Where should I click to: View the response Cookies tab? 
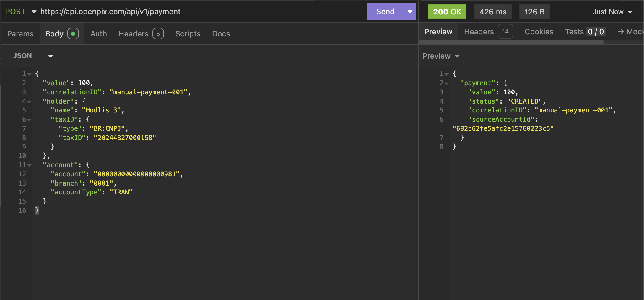pos(539,32)
